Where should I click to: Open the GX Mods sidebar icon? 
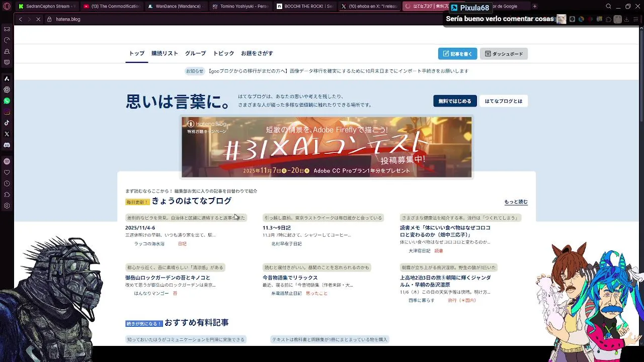[7, 62]
